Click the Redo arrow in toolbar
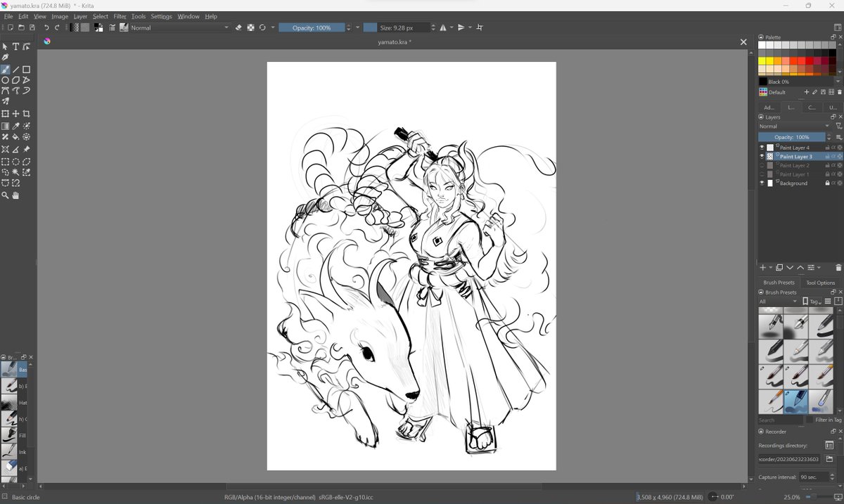 click(57, 27)
